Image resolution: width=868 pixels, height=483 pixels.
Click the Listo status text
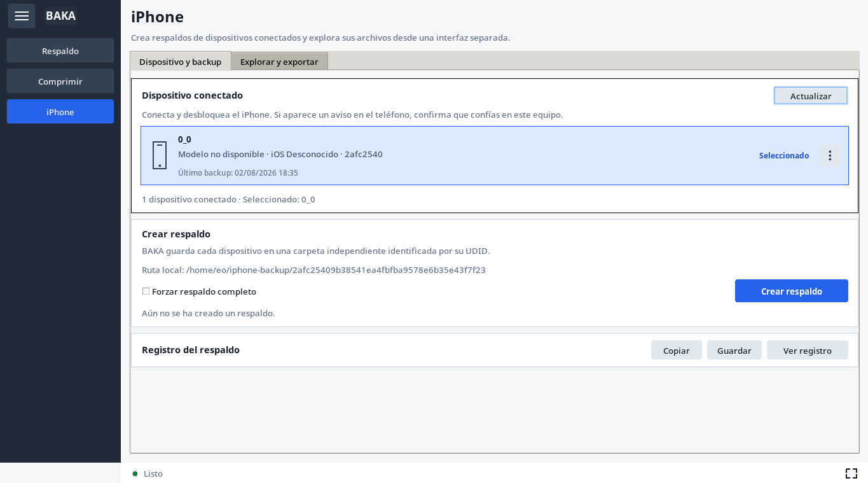click(153, 473)
